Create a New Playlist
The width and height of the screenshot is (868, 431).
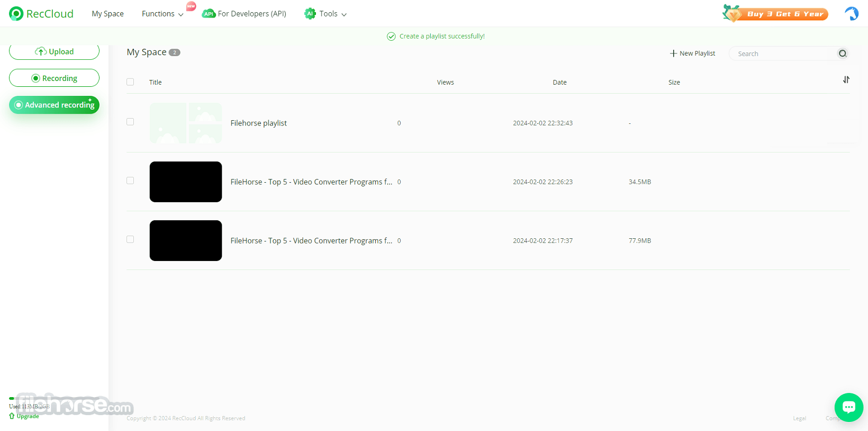click(692, 53)
